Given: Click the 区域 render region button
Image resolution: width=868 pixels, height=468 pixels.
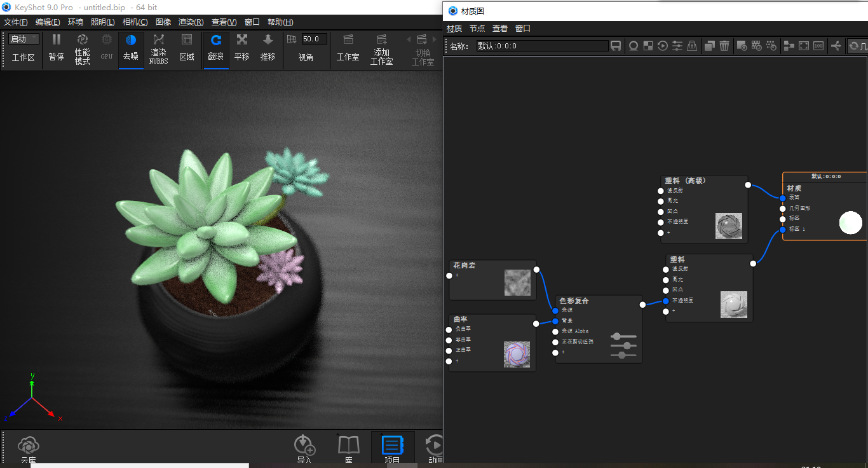Looking at the screenshot, I should 187,48.
